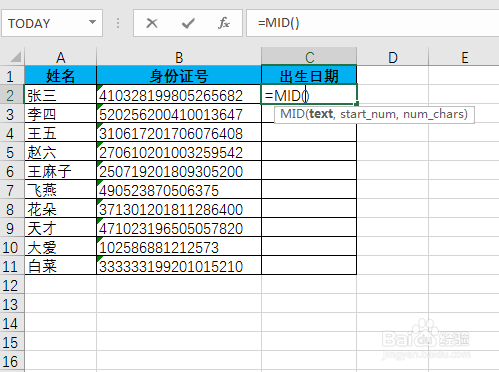Viewport: 499px width, 372px height.
Task: Select column D header
Action: [x=393, y=57]
